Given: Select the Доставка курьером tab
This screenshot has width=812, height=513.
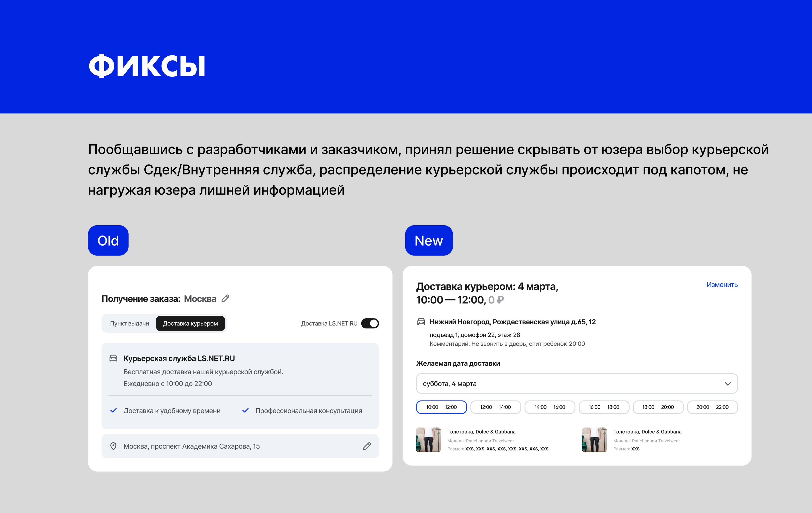Looking at the screenshot, I should pos(190,323).
